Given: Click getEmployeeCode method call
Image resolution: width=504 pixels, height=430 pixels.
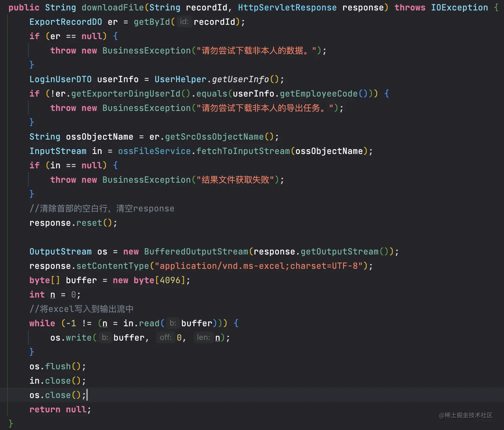Looking at the screenshot, I should 318,93.
